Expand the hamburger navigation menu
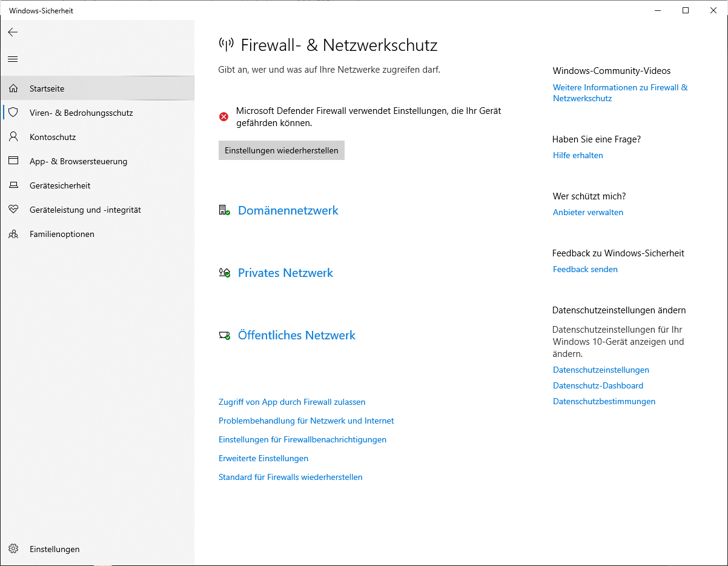This screenshot has height=566, width=728. coord(13,59)
